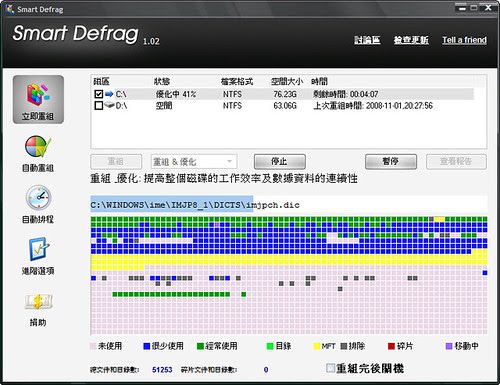Click the blue arrow icon beside C:\
Screen dimensions: 500x385
pos(109,94)
